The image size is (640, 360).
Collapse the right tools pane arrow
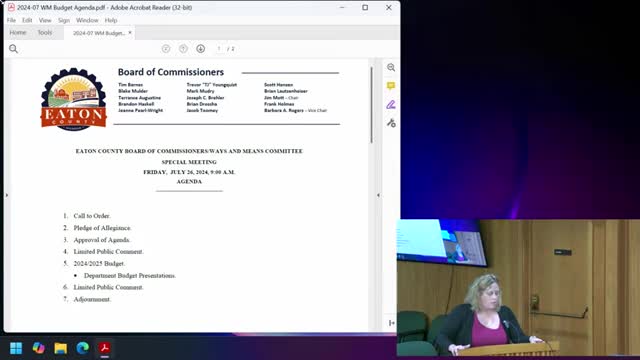[378, 195]
